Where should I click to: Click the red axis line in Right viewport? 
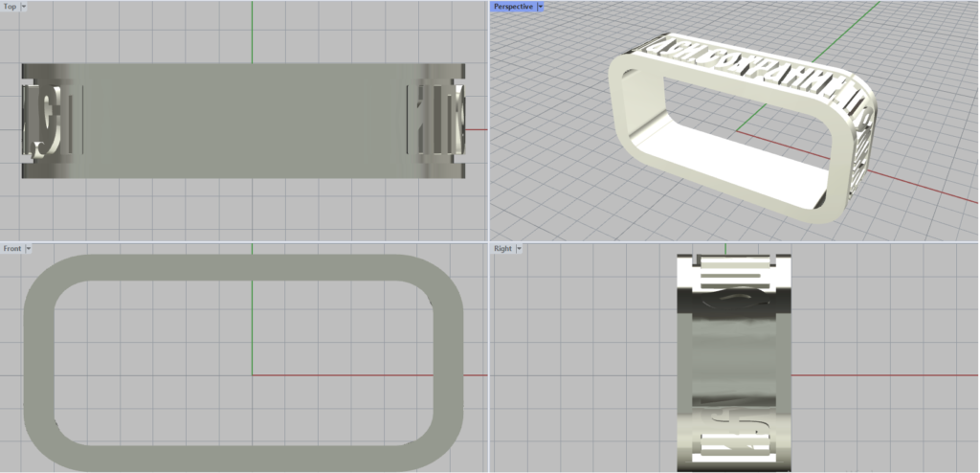[861, 375]
